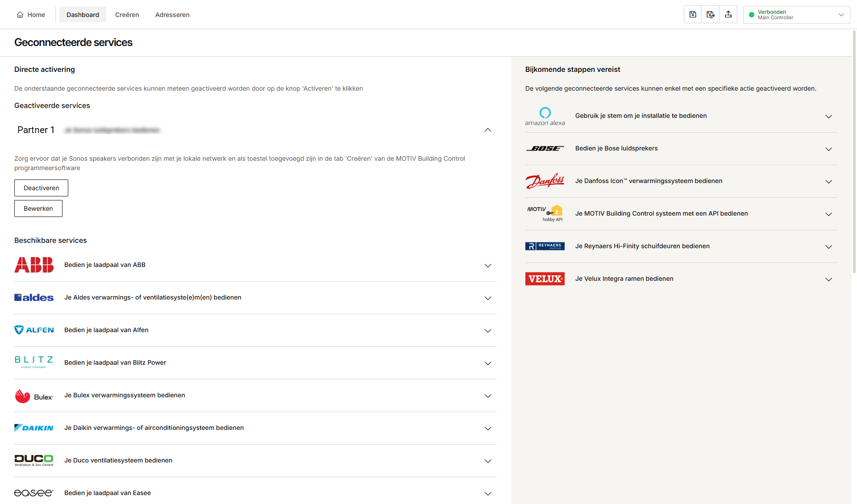Expand the MOTIV hobby API chevron

(828, 214)
